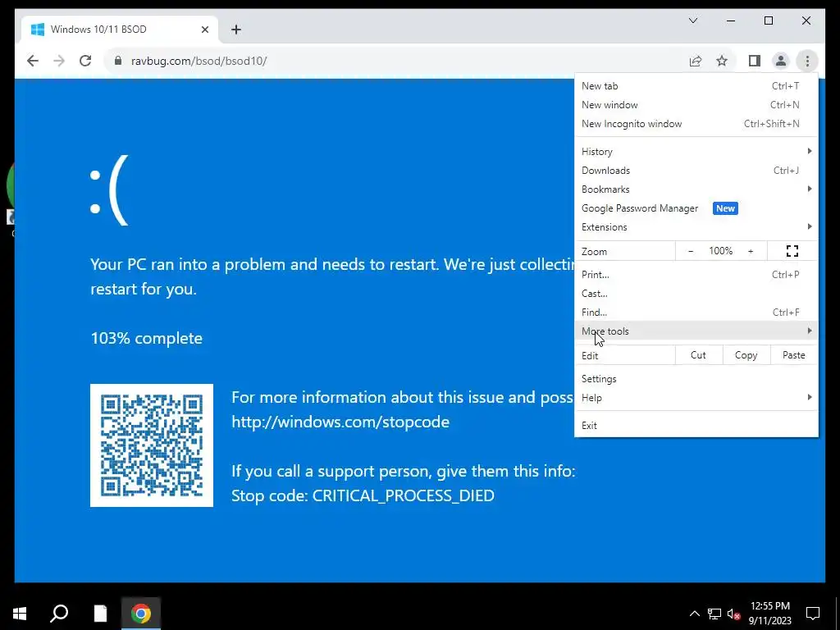Click the CRITICAL_PROCESS_DIED stop code text

click(x=403, y=495)
